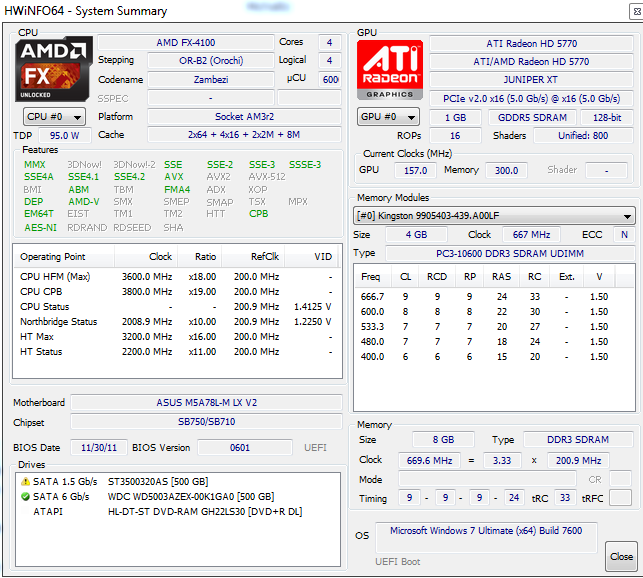This screenshot has width=643, height=578.
Task: Click the Close button
Action: [621, 556]
